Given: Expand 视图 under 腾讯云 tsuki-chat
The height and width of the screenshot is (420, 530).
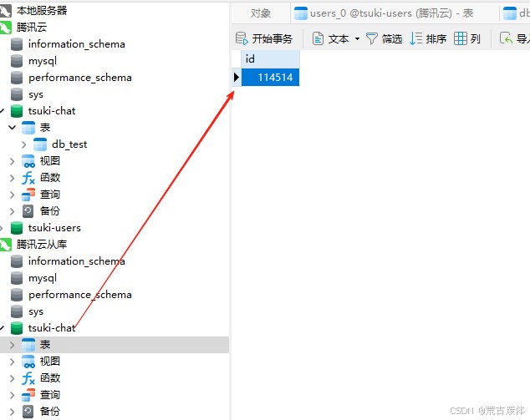Looking at the screenshot, I should point(13,161).
